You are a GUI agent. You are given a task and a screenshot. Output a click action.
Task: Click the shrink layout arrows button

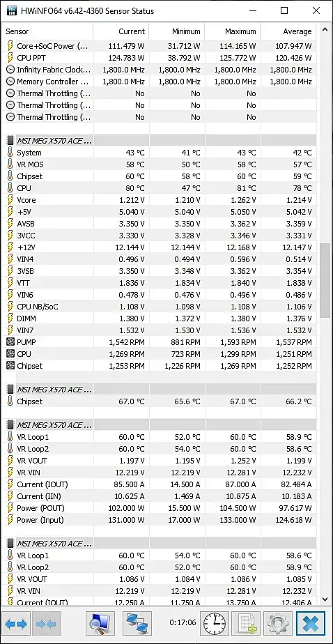(x=47, y=624)
